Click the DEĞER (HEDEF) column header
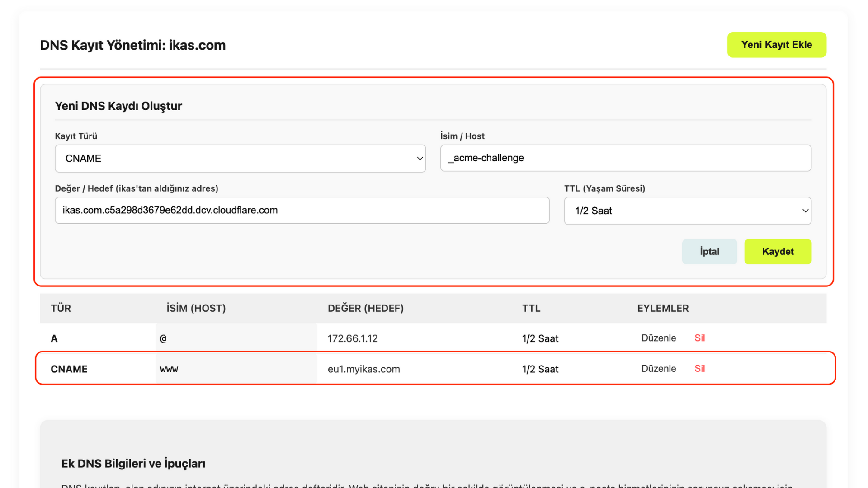This screenshot has height=488, width=868. (x=366, y=308)
